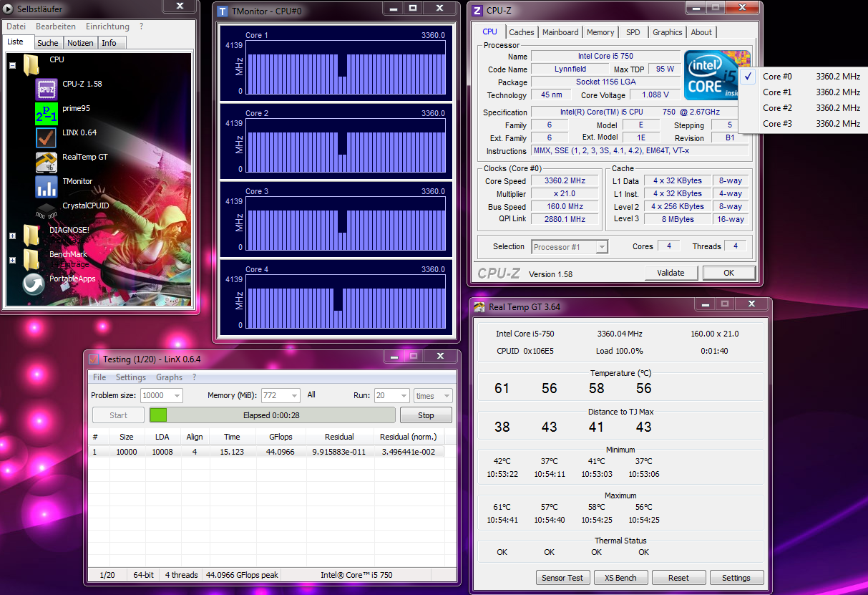Select the DIAGNOSE! folder icon
Screen dimensions: 868x595
(x=31, y=235)
